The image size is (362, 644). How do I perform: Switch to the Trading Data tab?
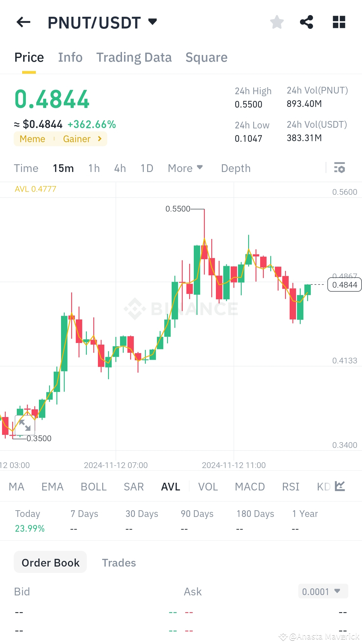(134, 57)
